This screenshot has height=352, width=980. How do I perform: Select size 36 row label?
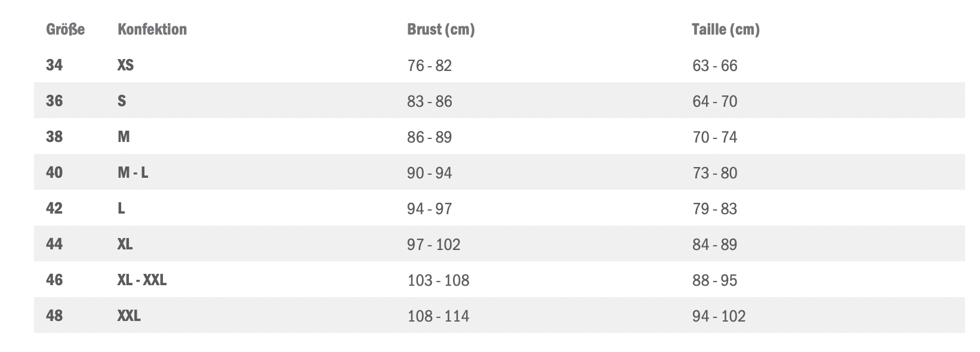[54, 101]
